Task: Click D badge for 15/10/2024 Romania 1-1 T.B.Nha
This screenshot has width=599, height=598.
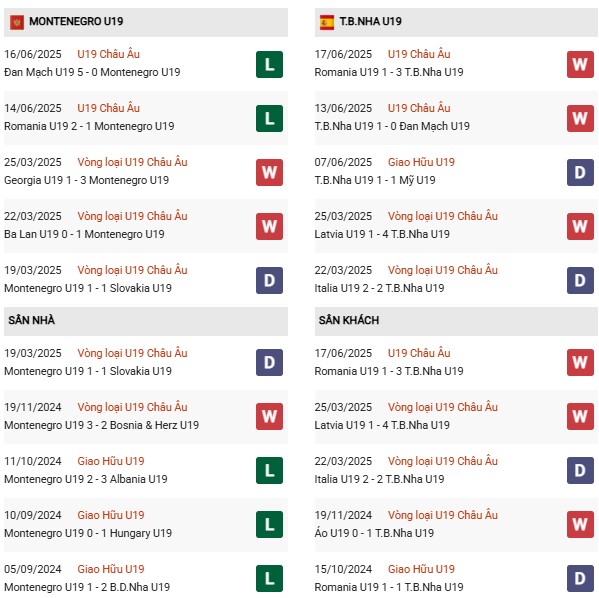Action: pos(580,578)
